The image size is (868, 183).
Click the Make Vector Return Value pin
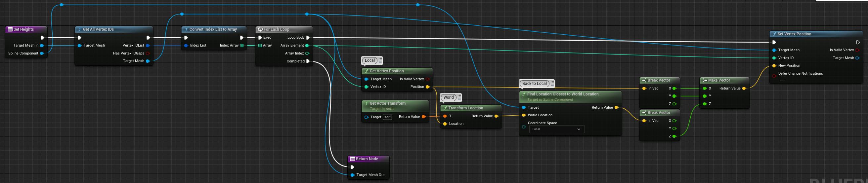(x=744, y=89)
